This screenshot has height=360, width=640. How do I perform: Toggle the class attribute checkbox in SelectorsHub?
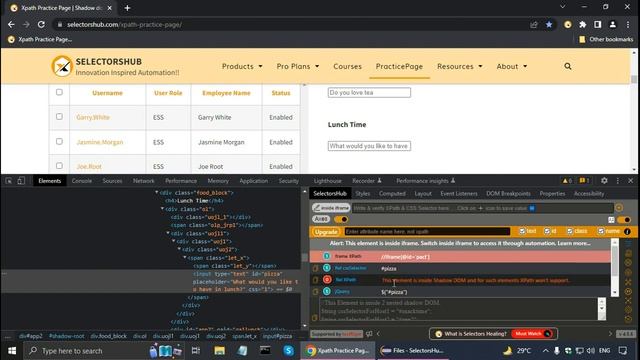[x=570, y=231]
